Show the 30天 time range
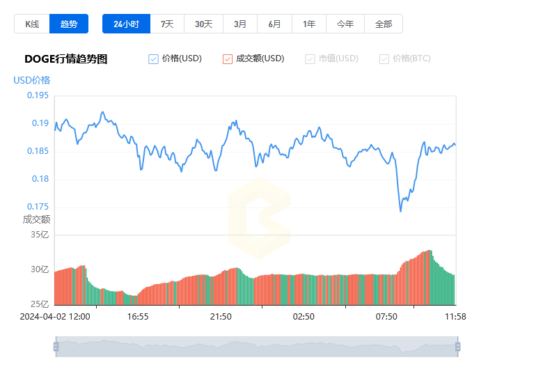 203,24
